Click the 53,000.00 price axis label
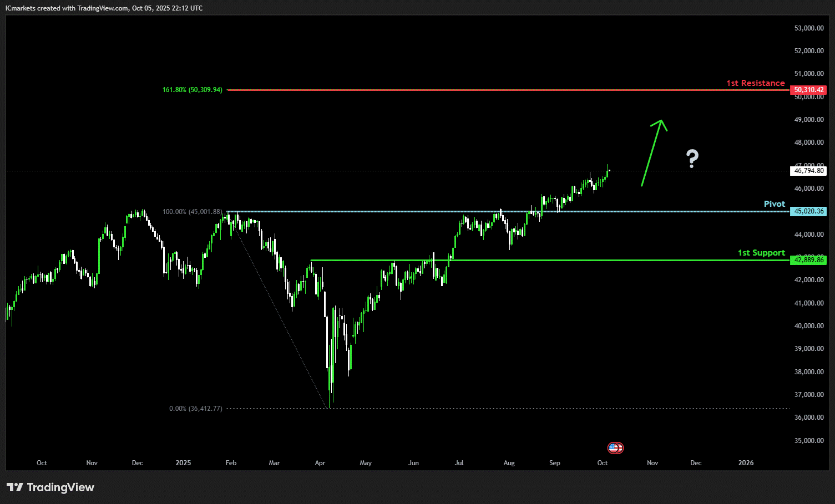 pos(808,28)
